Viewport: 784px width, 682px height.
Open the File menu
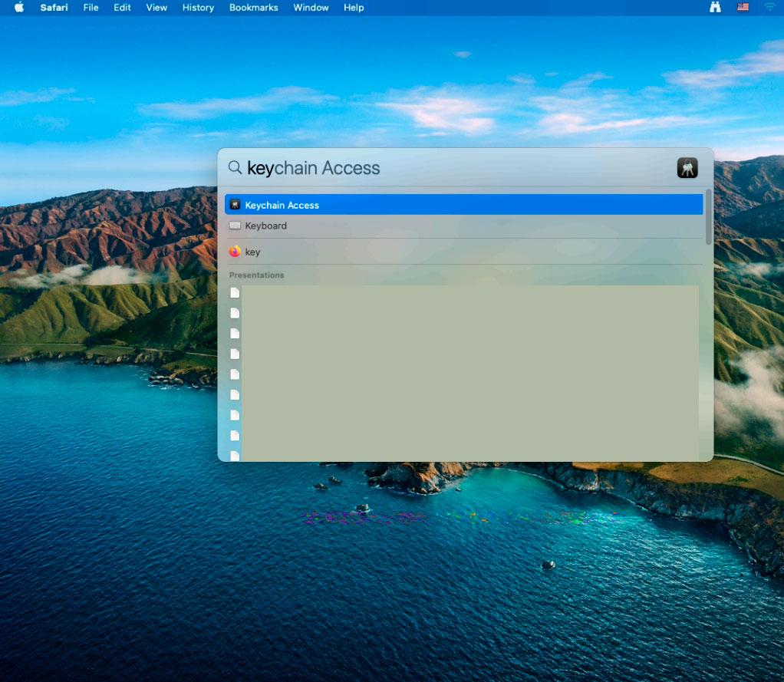pos(91,8)
